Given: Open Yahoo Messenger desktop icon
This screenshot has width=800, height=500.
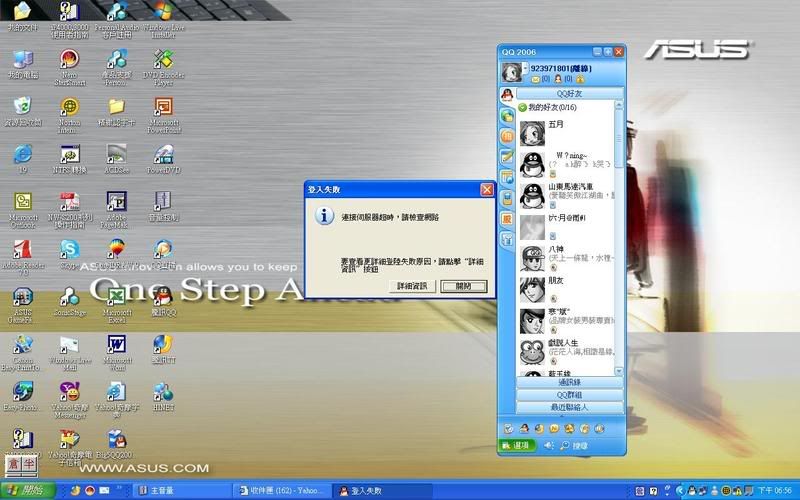Looking at the screenshot, I should pyautogui.click(x=69, y=401).
